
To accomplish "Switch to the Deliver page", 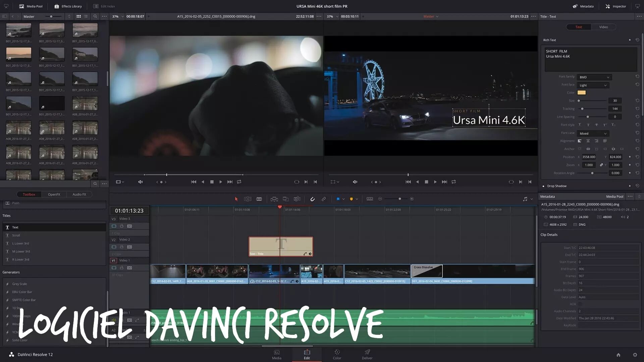I will pos(367,355).
